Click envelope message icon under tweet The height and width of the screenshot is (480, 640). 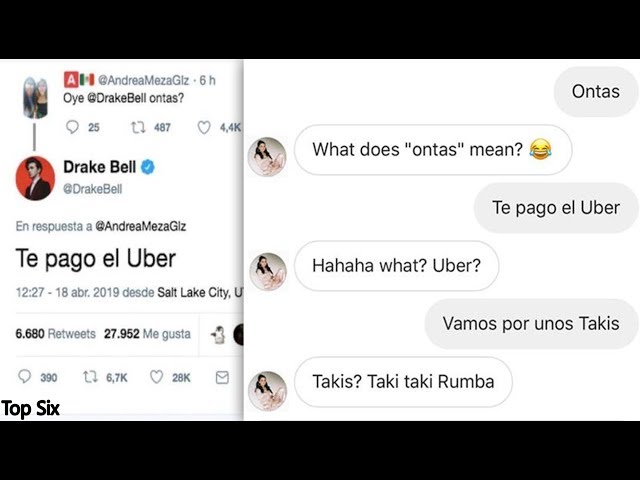tap(222, 378)
